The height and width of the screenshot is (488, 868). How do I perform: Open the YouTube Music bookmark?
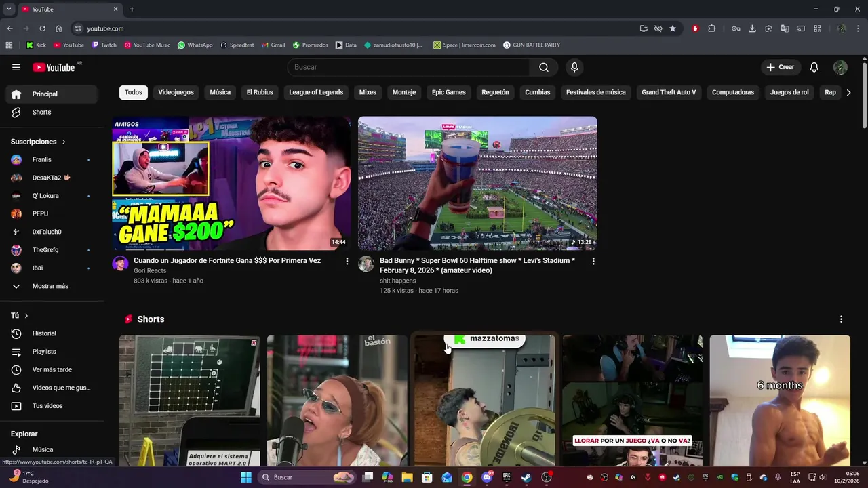[x=147, y=45]
